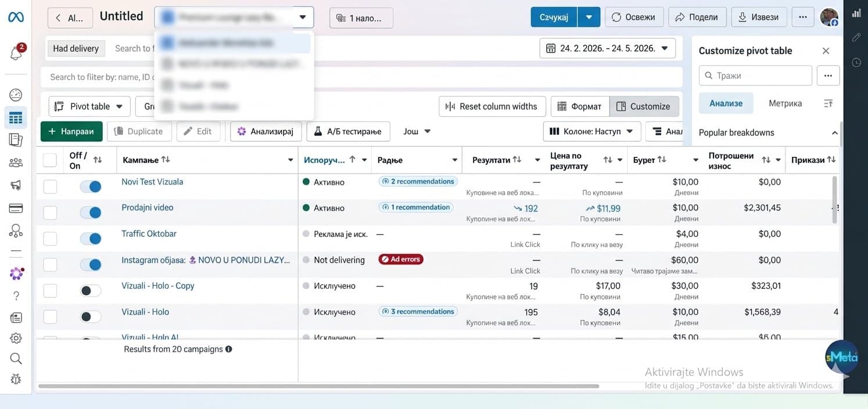Open the purple flower AI icon
The width and height of the screenshot is (868, 409).
pyautogui.click(x=16, y=273)
